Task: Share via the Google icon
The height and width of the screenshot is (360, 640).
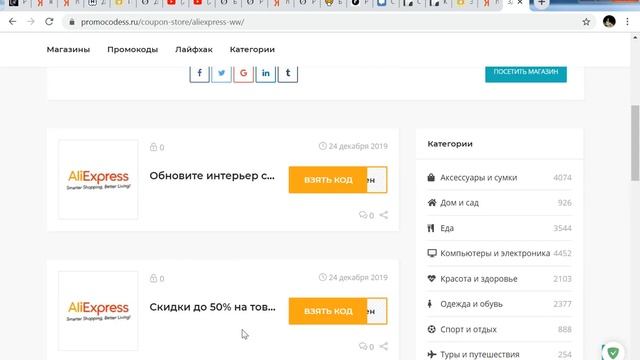Action: click(244, 73)
